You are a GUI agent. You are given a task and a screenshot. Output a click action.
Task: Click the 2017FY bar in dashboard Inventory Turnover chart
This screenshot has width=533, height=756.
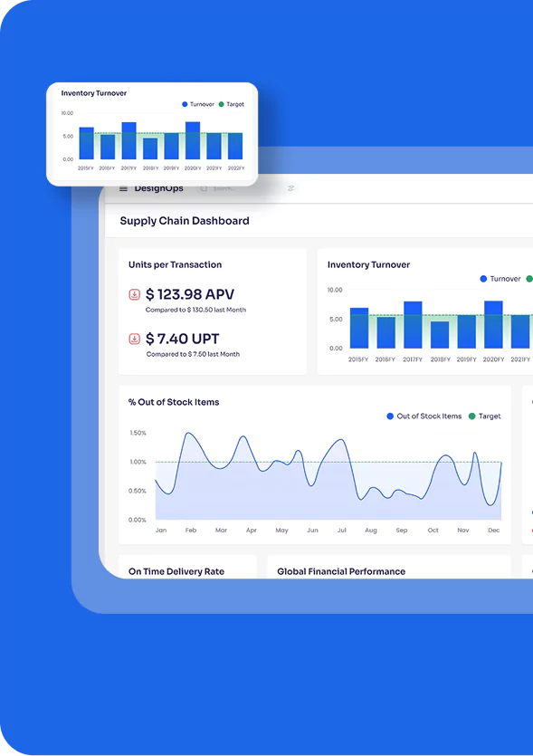click(413, 324)
